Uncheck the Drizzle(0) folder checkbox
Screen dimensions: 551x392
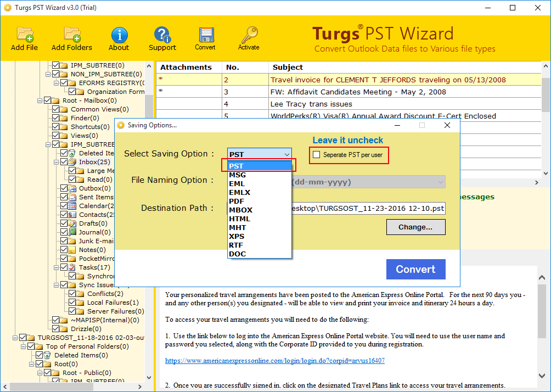point(56,329)
